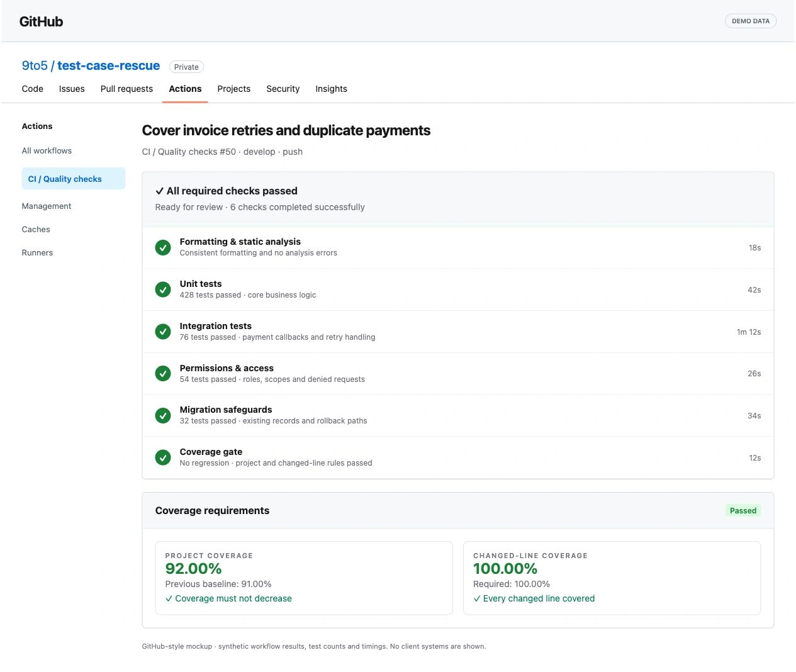Click the GitHub logo in the header
This screenshot has height=672, width=796.
(x=42, y=21)
